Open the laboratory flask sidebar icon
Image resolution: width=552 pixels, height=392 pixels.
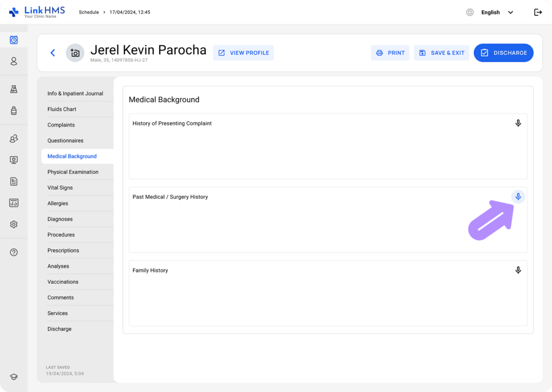pyautogui.click(x=13, y=89)
